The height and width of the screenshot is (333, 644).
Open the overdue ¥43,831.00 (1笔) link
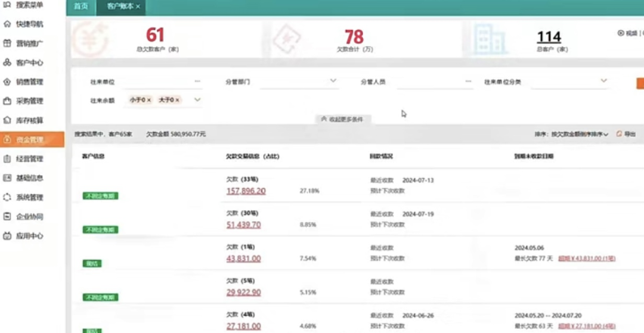coord(587,259)
